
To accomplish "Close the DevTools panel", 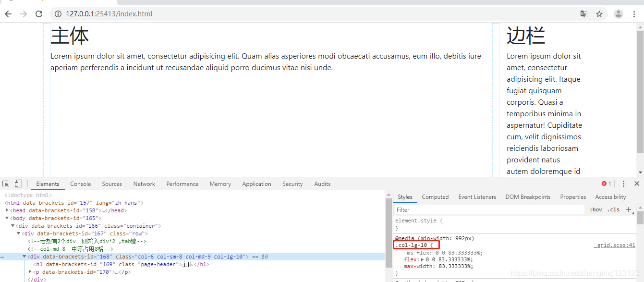I will (x=637, y=184).
